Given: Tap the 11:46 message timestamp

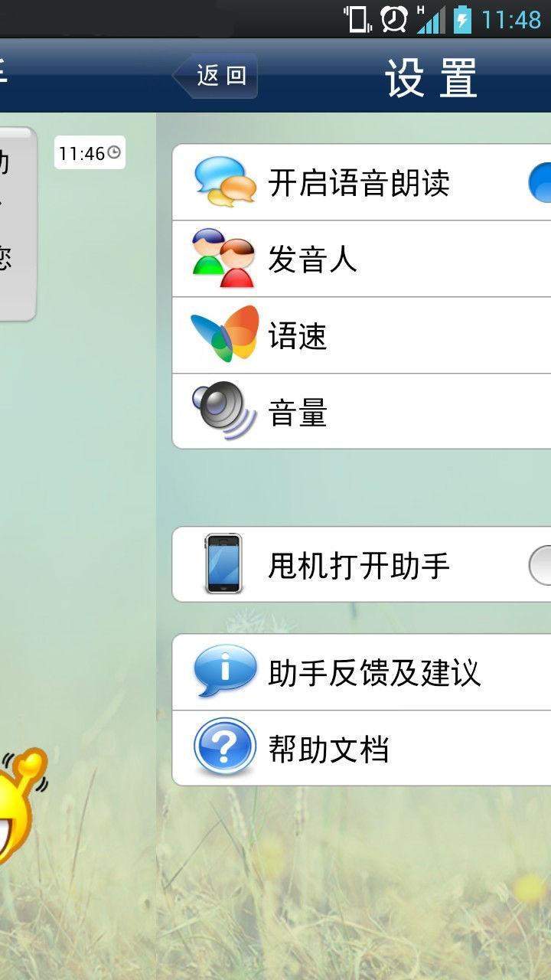Looking at the screenshot, I should [x=90, y=153].
